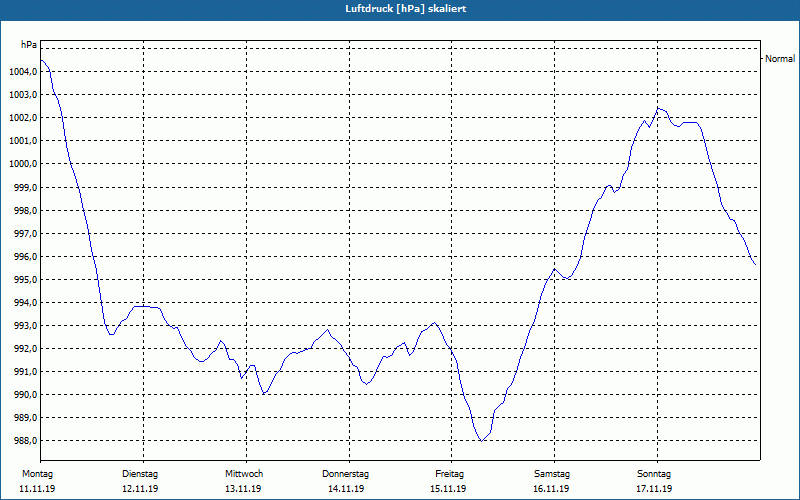Viewport: 800px width, 500px height.
Task: Click the date 12.11.19
Action: (140, 489)
